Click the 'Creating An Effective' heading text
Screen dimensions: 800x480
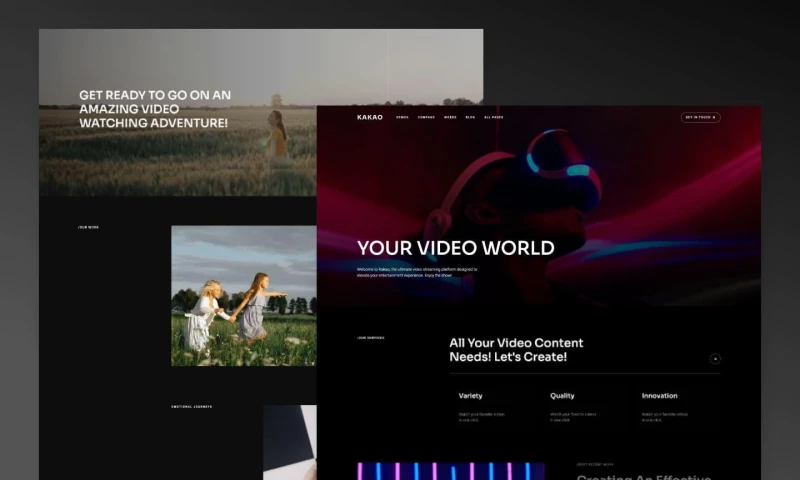click(643, 477)
